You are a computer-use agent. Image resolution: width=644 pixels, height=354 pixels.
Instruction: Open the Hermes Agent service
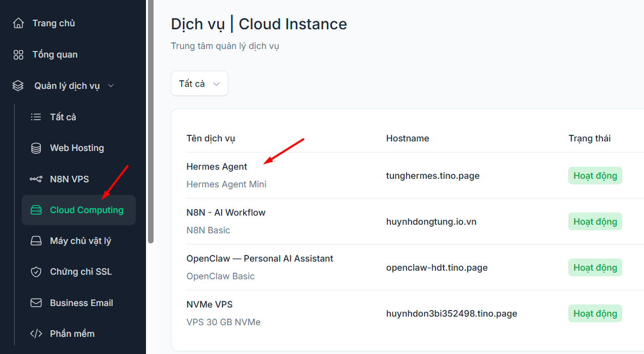[x=217, y=167]
